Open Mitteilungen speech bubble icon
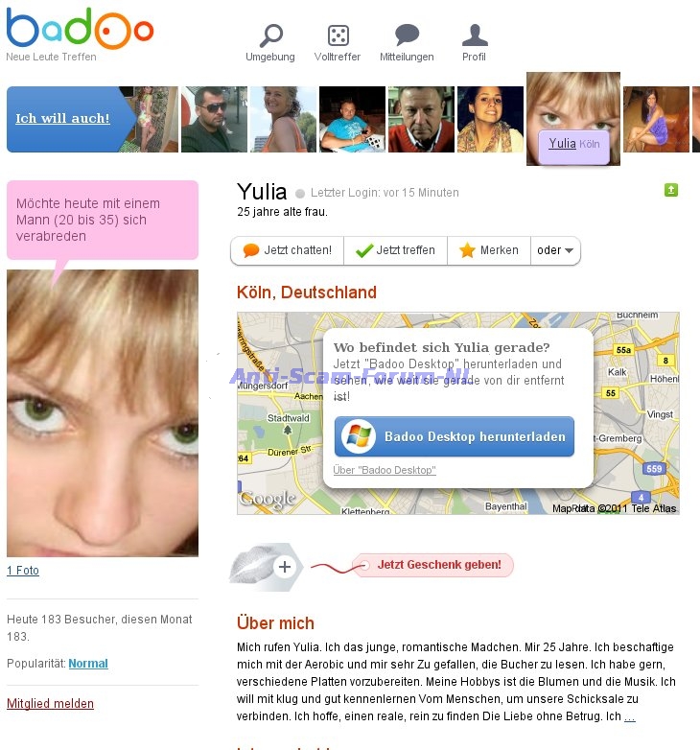700x750 pixels. (407, 35)
